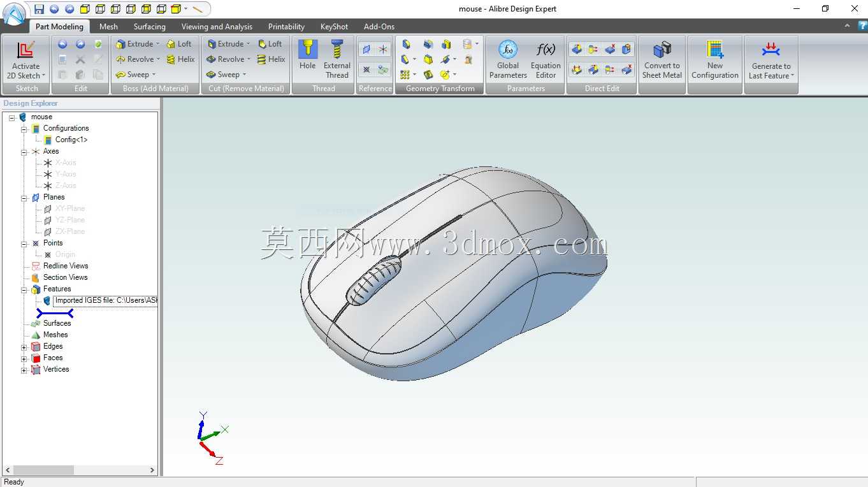868x487 pixels.
Task: Select the Hole tool
Action: pos(308,55)
